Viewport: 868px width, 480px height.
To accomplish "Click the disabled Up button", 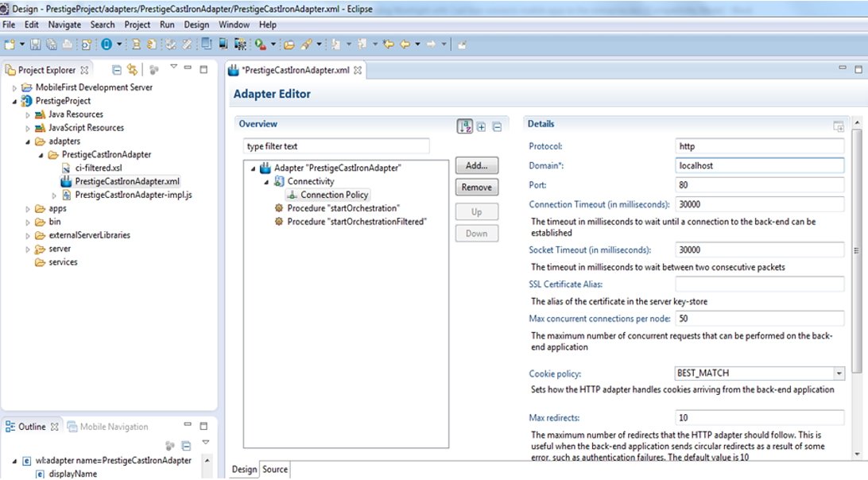I will coord(477,211).
